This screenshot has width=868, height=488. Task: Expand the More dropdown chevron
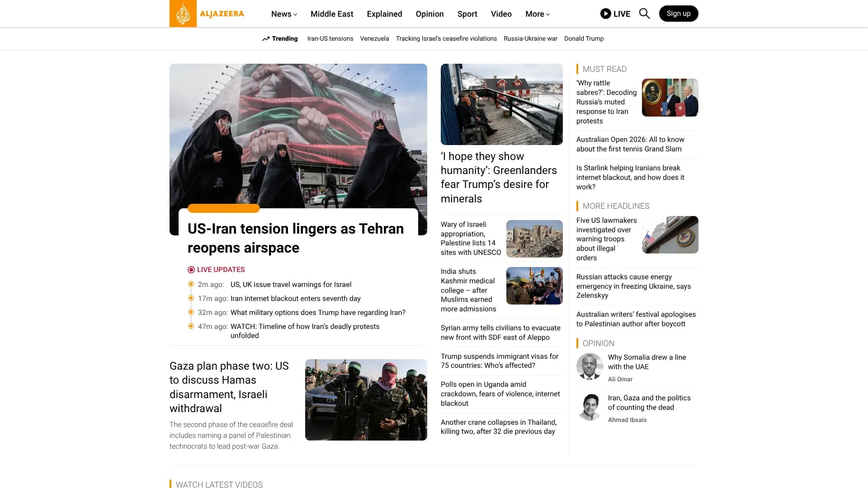point(548,14)
